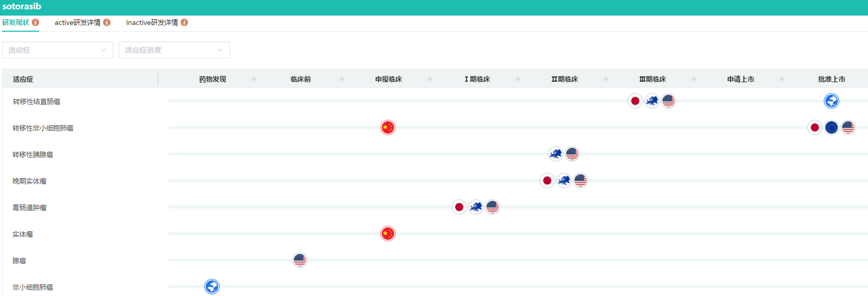Click US flag in 转移性结直肠癌 row
Image resolution: width=868 pixels, height=296 pixels.
(669, 101)
